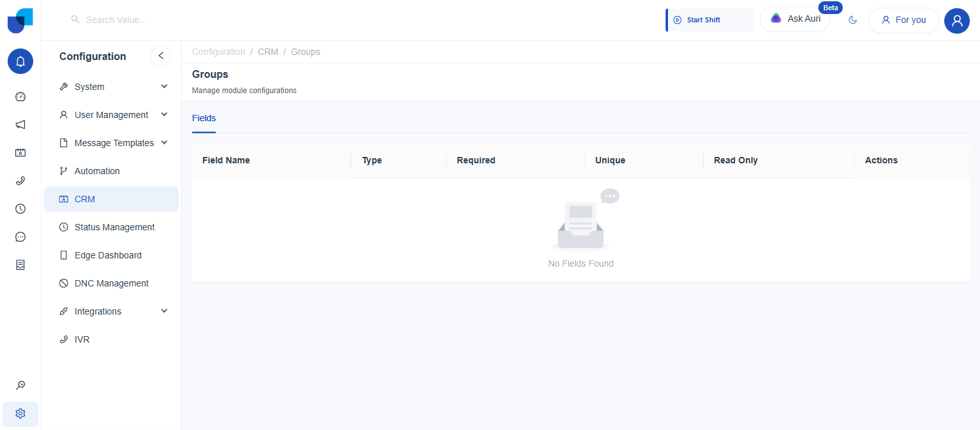Open the history clock icon in left rail
980x430 pixels.
pyautogui.click(x=20, y=209)
